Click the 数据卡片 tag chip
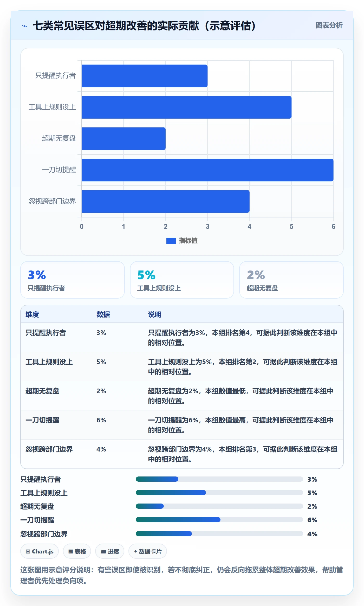The height and width of the screenshot is (606, 364). click(x=148, y=551)
